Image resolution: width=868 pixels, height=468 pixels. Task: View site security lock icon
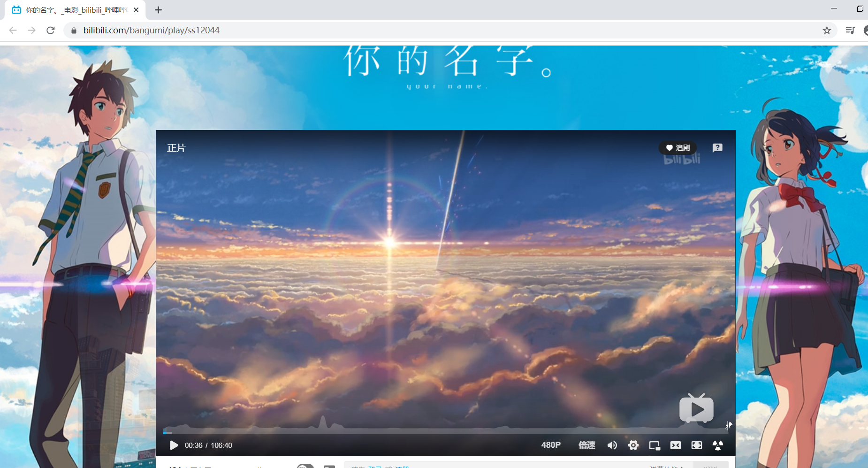click(x=74, y=31)
